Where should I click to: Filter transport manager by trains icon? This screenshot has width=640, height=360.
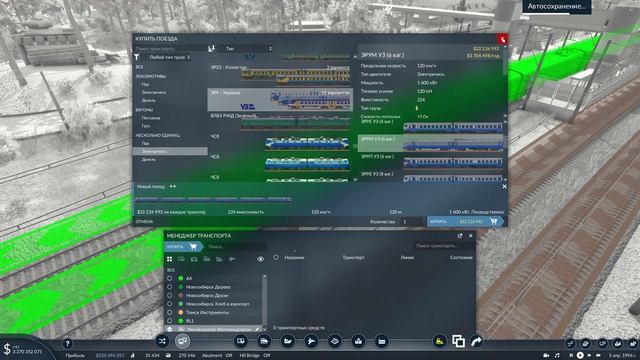[207, 259]
